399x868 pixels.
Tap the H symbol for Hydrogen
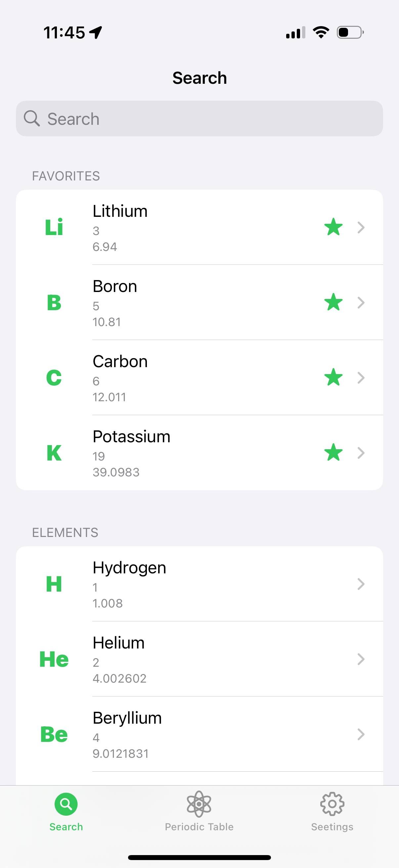(x=54, y=584)
